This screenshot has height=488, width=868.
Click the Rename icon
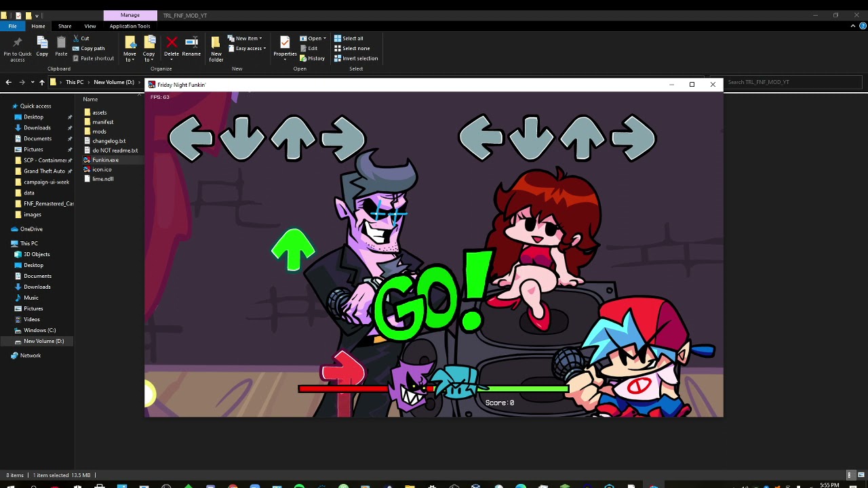[191, 47]
